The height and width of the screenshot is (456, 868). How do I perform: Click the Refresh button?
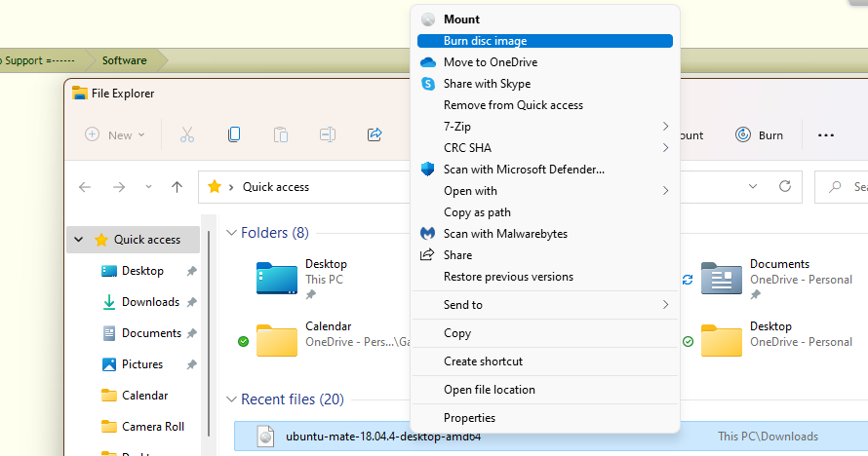click(x=785, y=187)
